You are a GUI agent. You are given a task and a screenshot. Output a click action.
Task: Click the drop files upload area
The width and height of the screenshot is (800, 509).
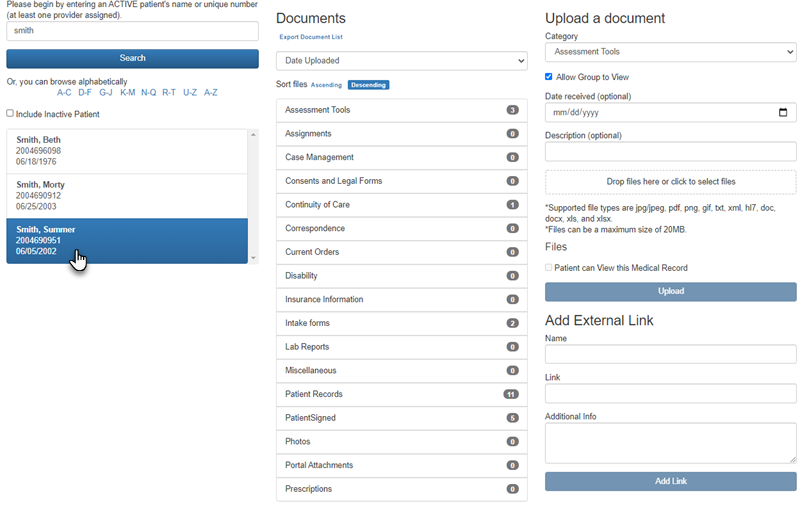coord(670,182)
